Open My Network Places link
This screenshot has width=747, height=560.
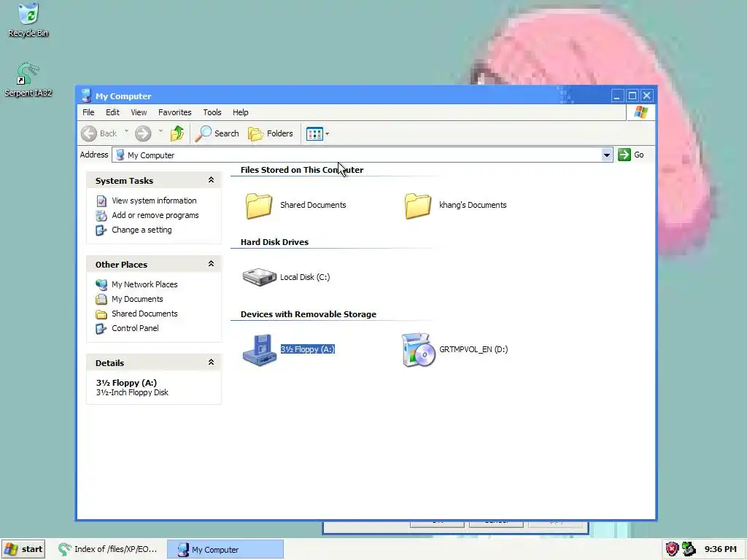pyautogui.click(x=144, y=284)
